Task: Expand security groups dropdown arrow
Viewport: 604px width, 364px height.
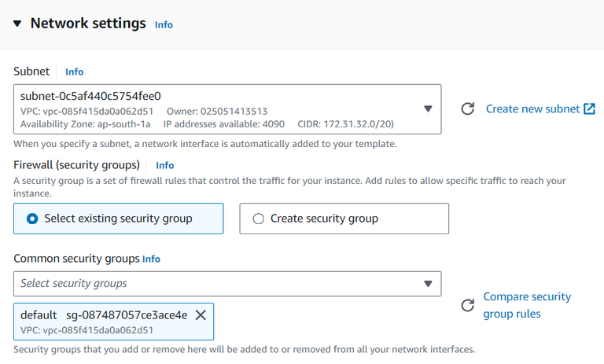Action: pyautogui.click(x=428, y=283)
